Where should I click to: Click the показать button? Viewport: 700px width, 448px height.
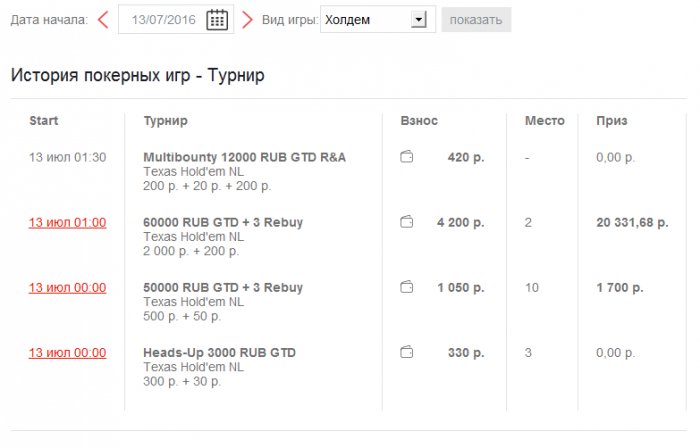point(476,20)
